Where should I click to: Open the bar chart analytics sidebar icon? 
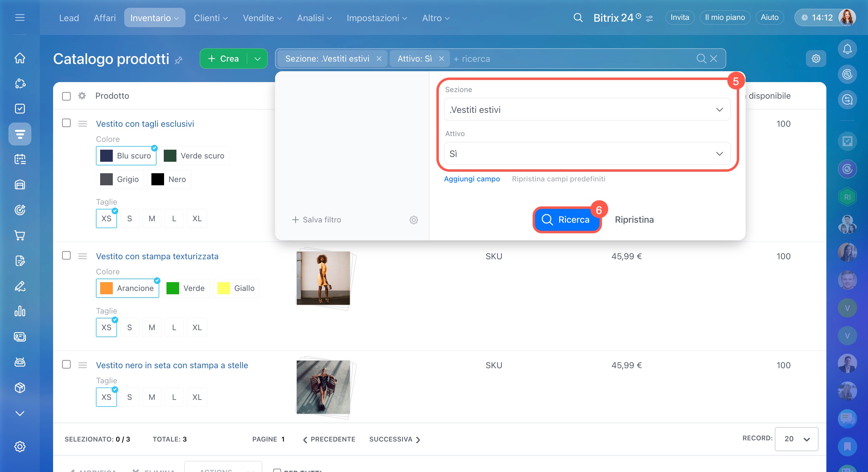[x=20, y=311]
